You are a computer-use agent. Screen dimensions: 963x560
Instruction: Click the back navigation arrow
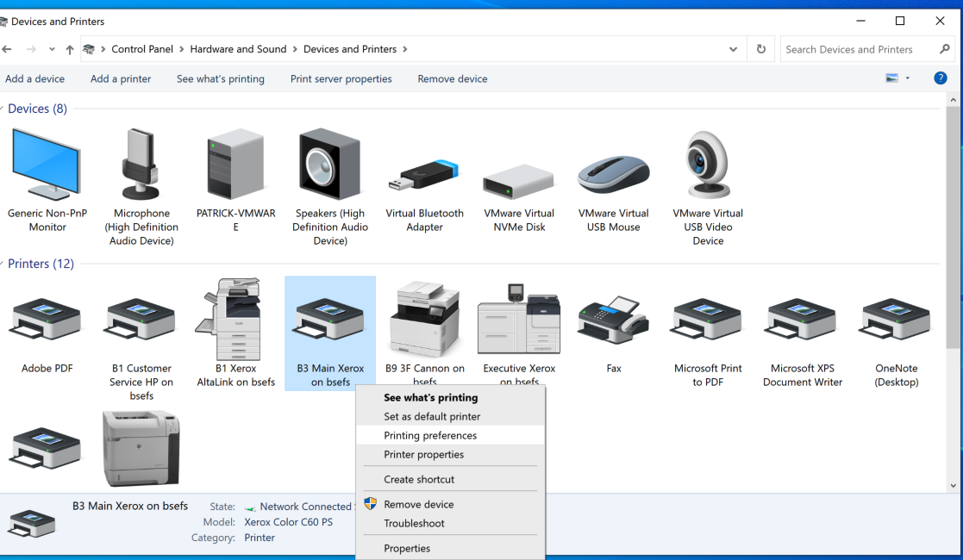pyautogui.click(x=8, y=49)
